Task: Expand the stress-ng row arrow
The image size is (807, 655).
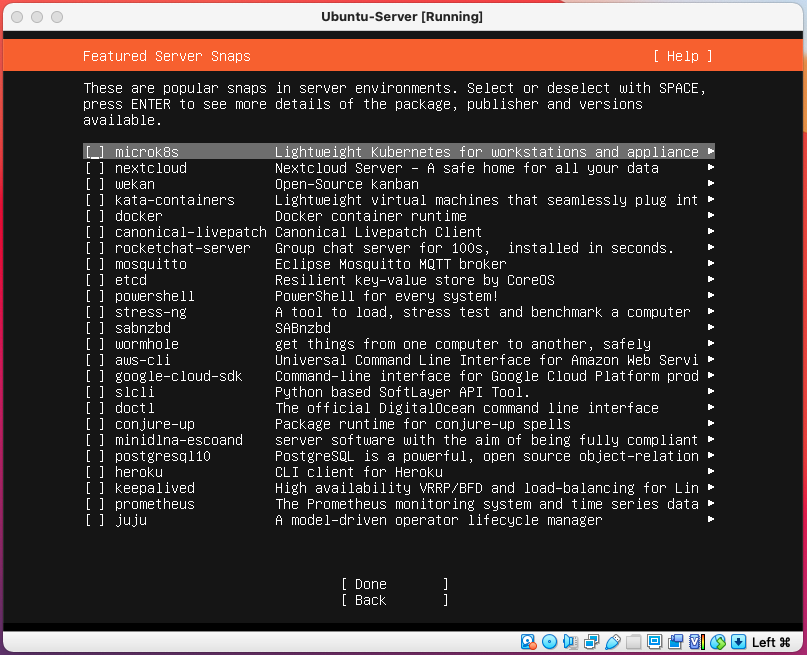Action: pos(711,311)
